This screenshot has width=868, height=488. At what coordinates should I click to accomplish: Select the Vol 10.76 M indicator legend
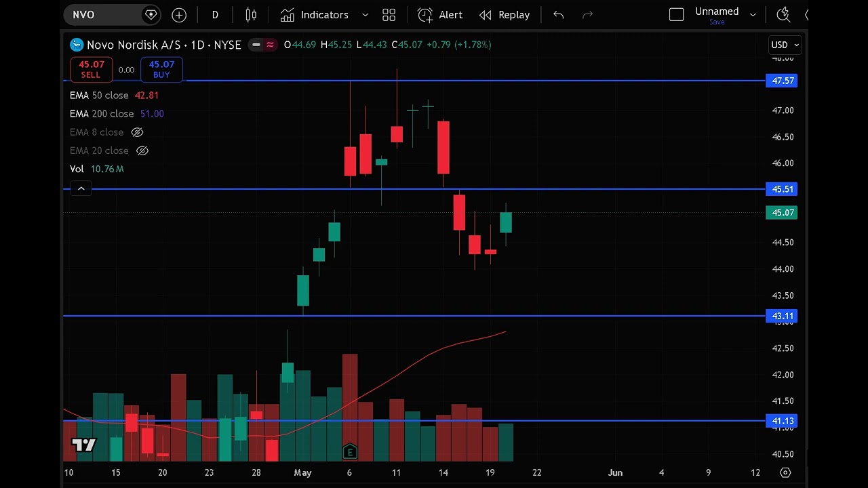tap(96, 169)
